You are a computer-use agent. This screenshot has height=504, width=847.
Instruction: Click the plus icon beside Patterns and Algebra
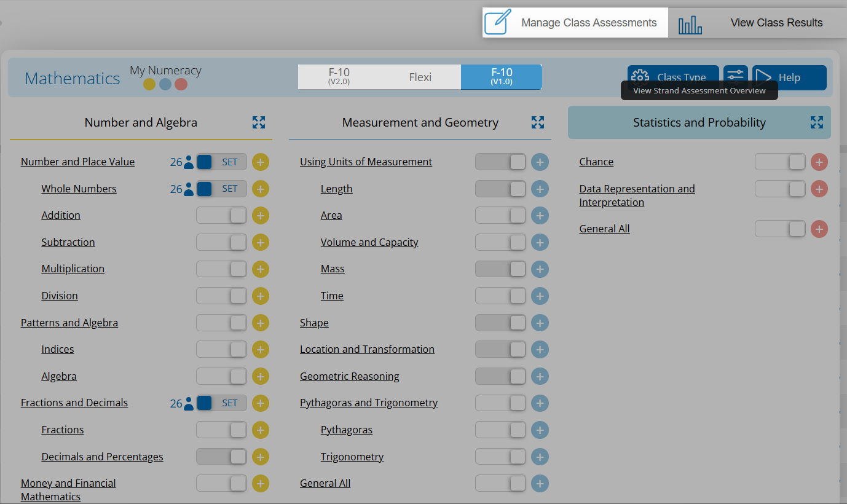tap(261, 323)
